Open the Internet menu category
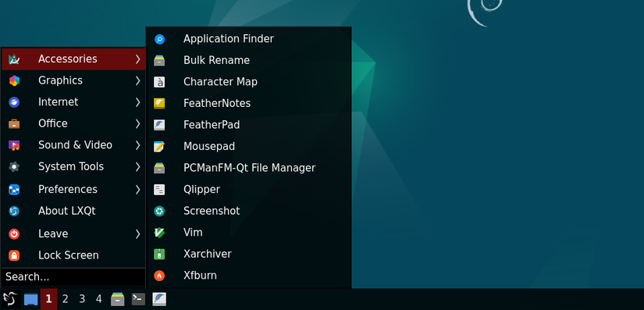Viewport: 644px width, 310px height. [73, 102]
